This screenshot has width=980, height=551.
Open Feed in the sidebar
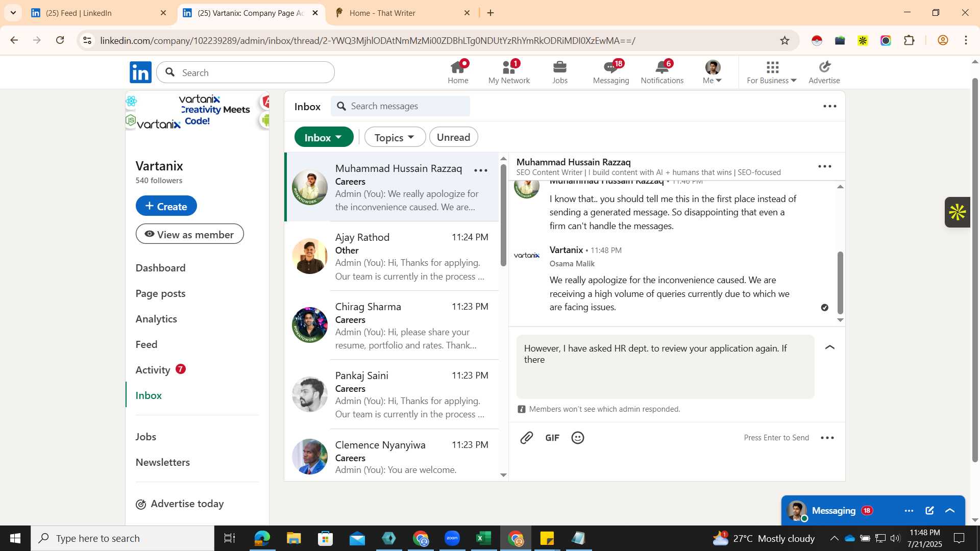point(146,344)
